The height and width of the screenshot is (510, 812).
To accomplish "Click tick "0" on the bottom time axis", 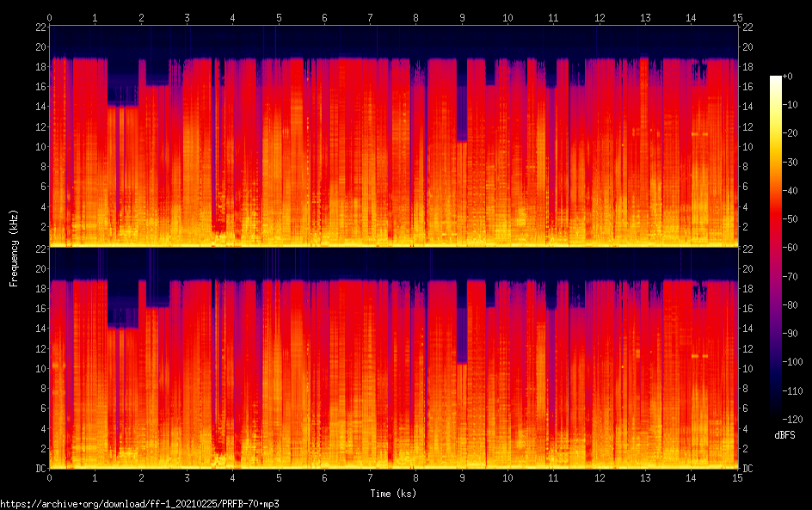I will [x=50, y=478].
